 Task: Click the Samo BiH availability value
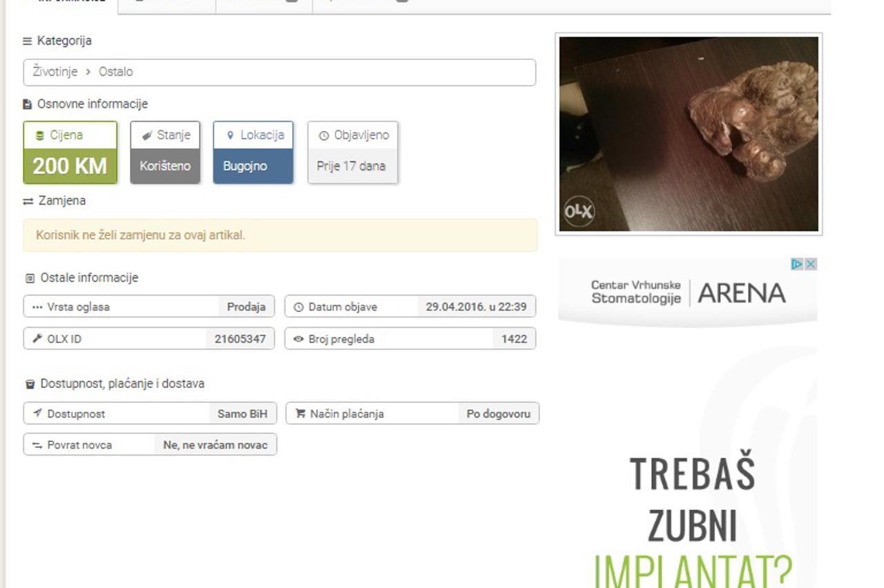click(x=242, y=413)
